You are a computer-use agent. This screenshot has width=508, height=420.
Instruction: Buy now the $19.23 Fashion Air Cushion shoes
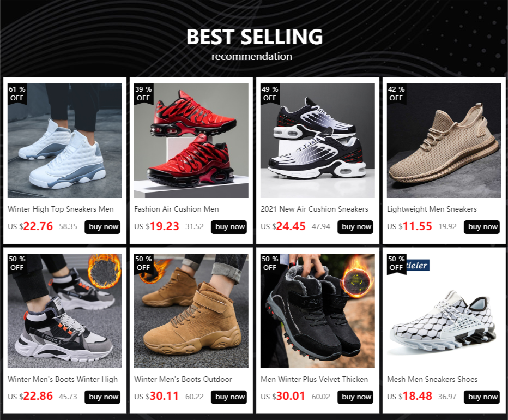(229, 227)
